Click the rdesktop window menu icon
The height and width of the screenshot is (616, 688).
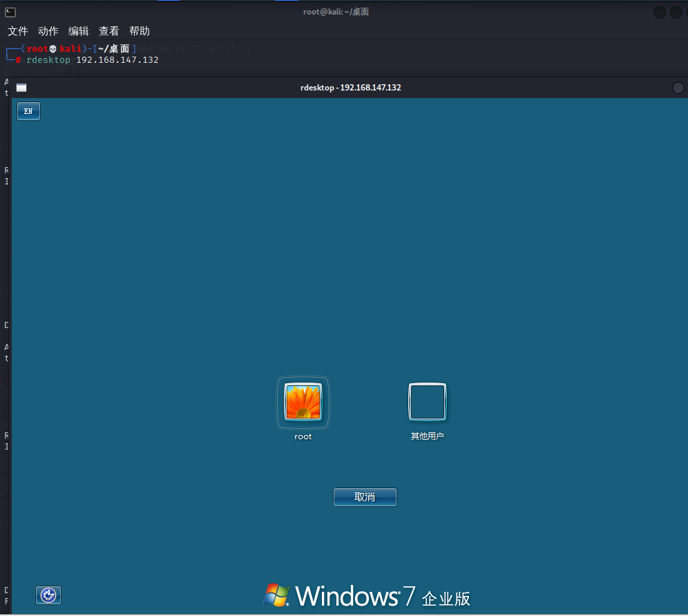21,88
